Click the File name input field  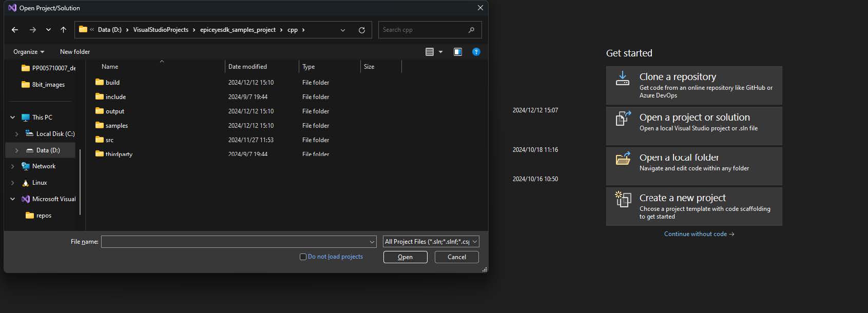click(x=234, y=242)
